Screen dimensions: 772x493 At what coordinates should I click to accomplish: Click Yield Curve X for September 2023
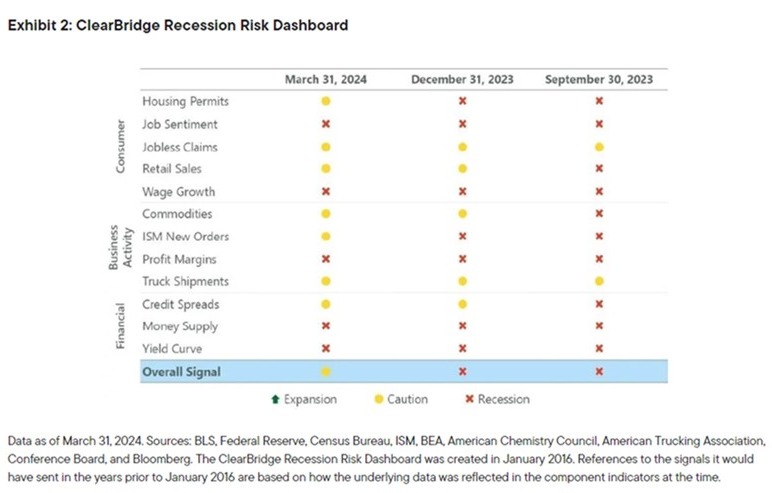point(599,349)
